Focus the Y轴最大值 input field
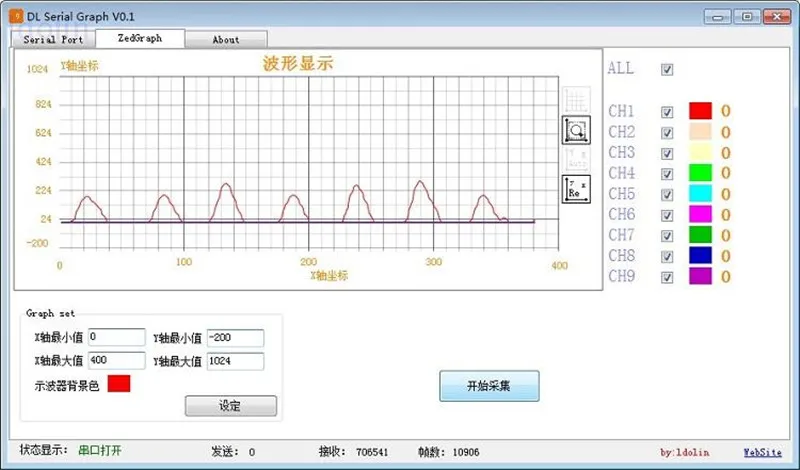 (x=236, y=361)
